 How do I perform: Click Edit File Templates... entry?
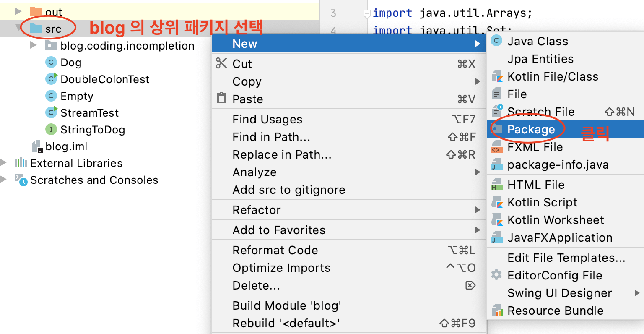coord(566,258)
